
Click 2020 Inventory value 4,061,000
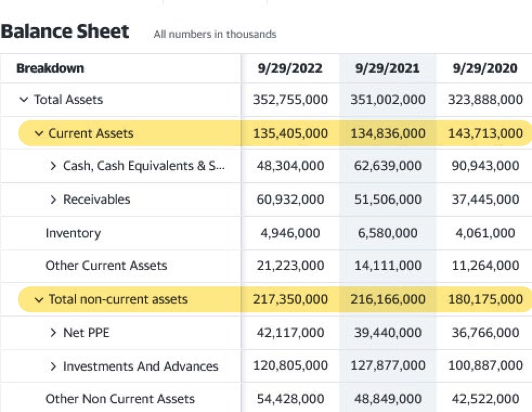point(485,233)
